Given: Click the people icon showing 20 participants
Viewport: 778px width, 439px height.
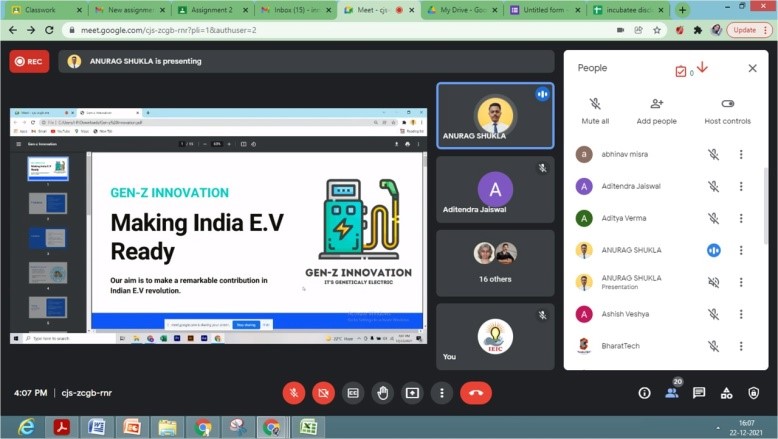Looking at the screenshot, I should [x=672, y=393].
